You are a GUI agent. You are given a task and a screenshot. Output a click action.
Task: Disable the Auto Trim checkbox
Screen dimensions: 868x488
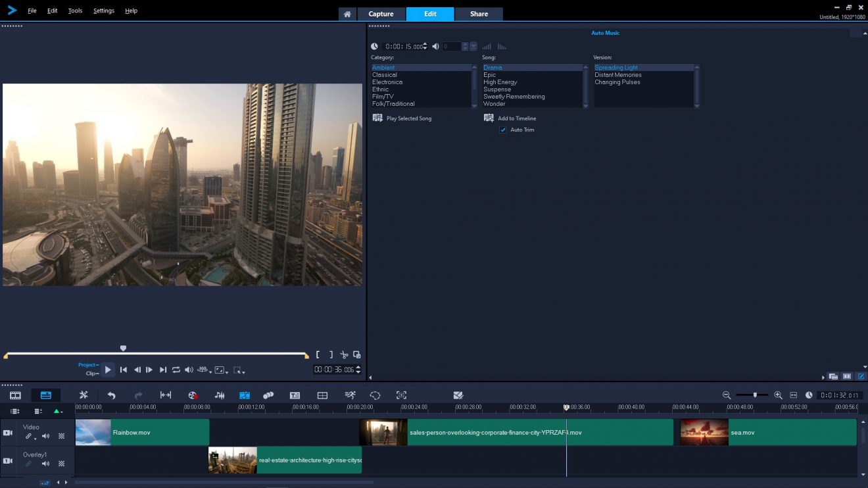(x=503, y=130)
